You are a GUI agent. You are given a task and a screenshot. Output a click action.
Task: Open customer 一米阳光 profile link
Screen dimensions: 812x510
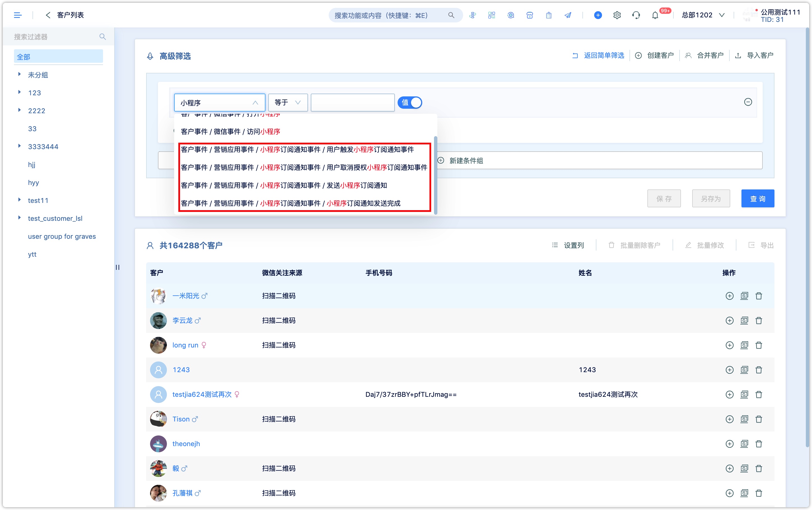186,296
